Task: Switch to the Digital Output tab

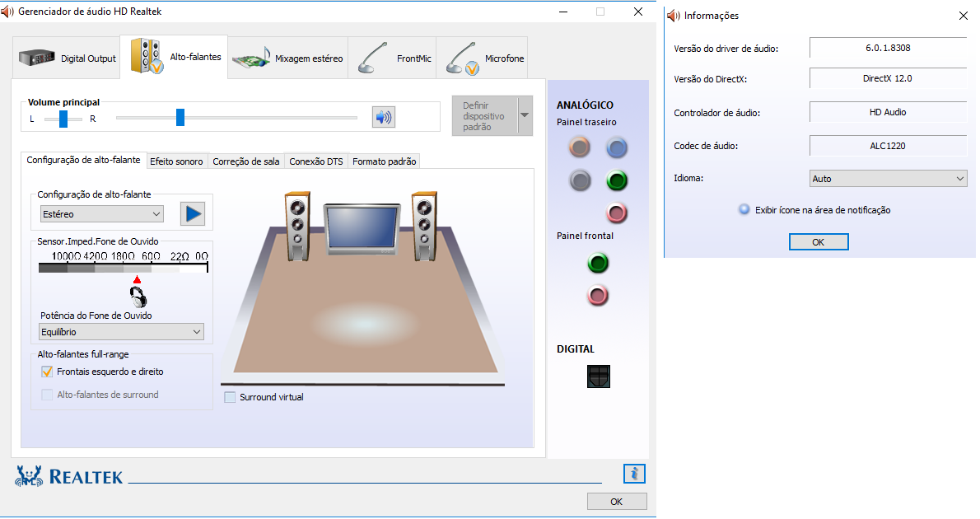Action: pyautogui.click(x=67, y=58)
